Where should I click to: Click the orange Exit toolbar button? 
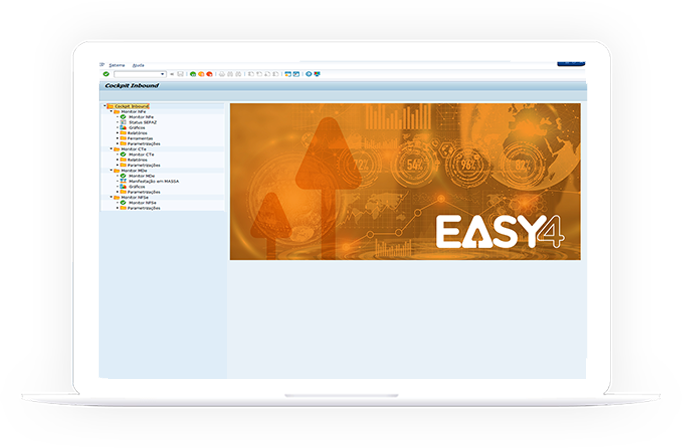(x=201, y=74)
